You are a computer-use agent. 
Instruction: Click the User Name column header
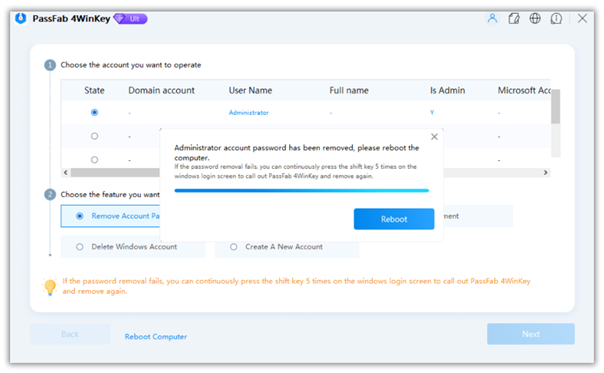point(250,90)
